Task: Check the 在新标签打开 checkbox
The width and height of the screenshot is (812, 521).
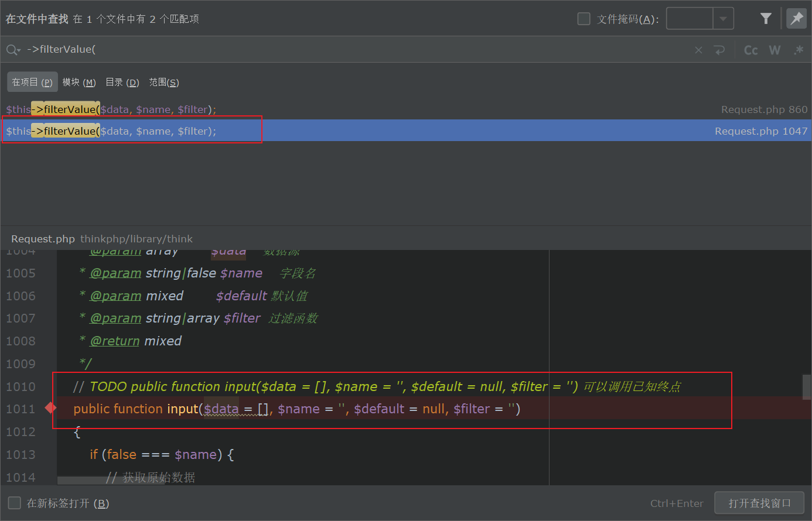Action: point(14,503)
